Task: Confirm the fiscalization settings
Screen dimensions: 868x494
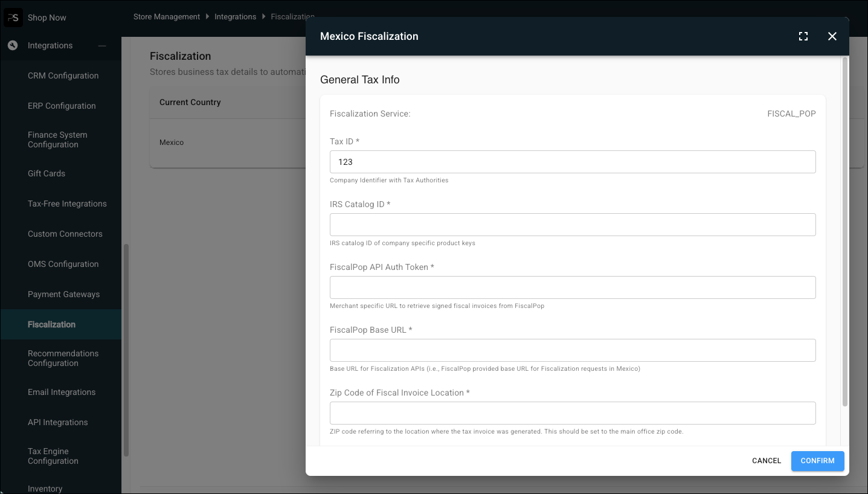Action: (x=817, y=461)
